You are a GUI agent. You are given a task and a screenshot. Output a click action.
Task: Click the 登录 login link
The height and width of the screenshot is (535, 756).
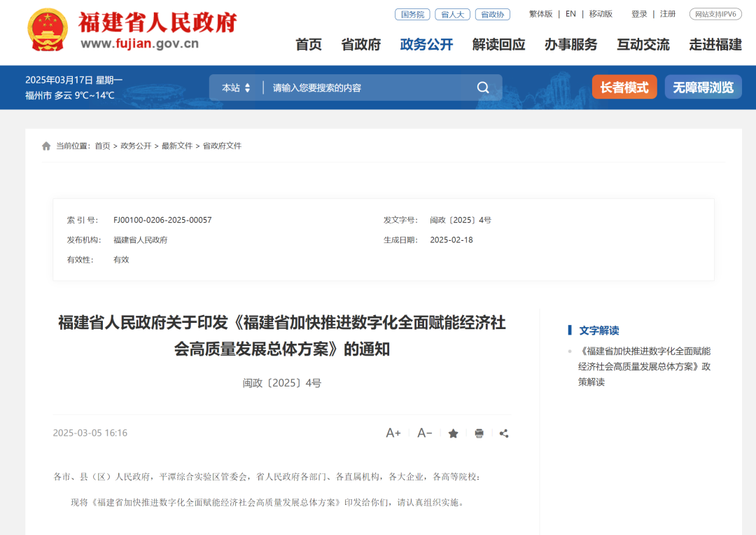click(x=639, y=14)
